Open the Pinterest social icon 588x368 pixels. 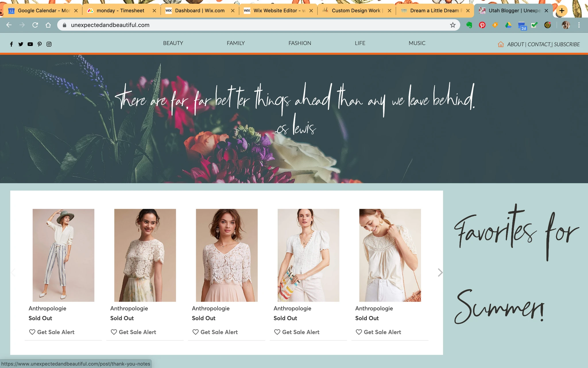[40, 44]
